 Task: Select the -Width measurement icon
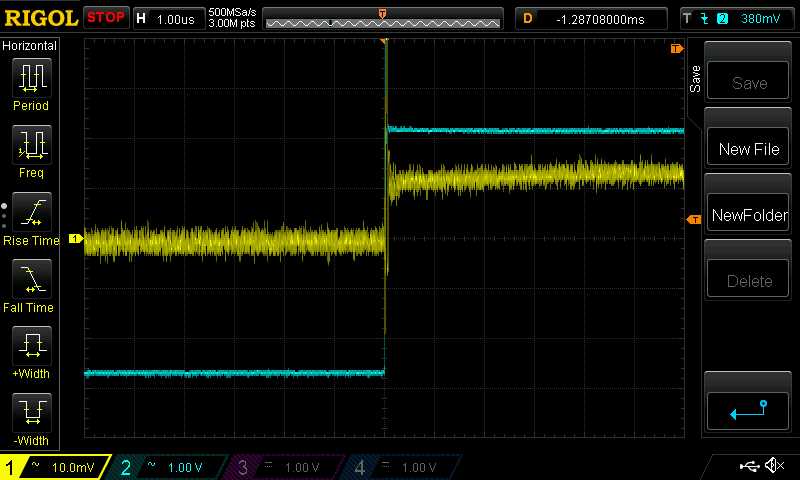pyautogui.click(x=32, y=412)
